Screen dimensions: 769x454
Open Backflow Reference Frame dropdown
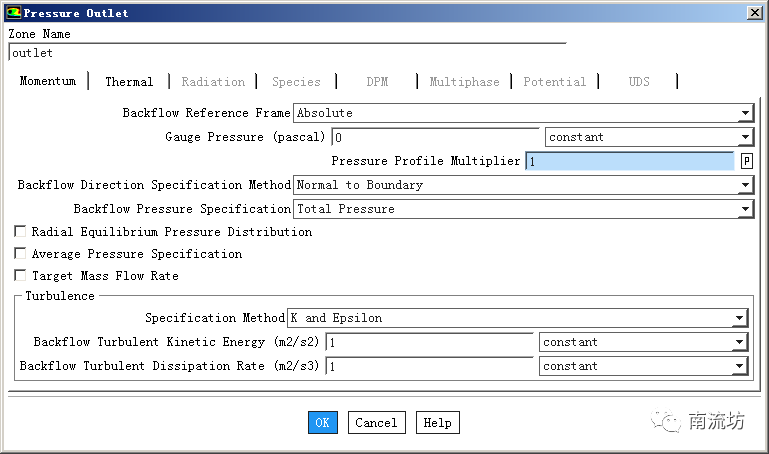pyautogui.click(x=745, y=114)
